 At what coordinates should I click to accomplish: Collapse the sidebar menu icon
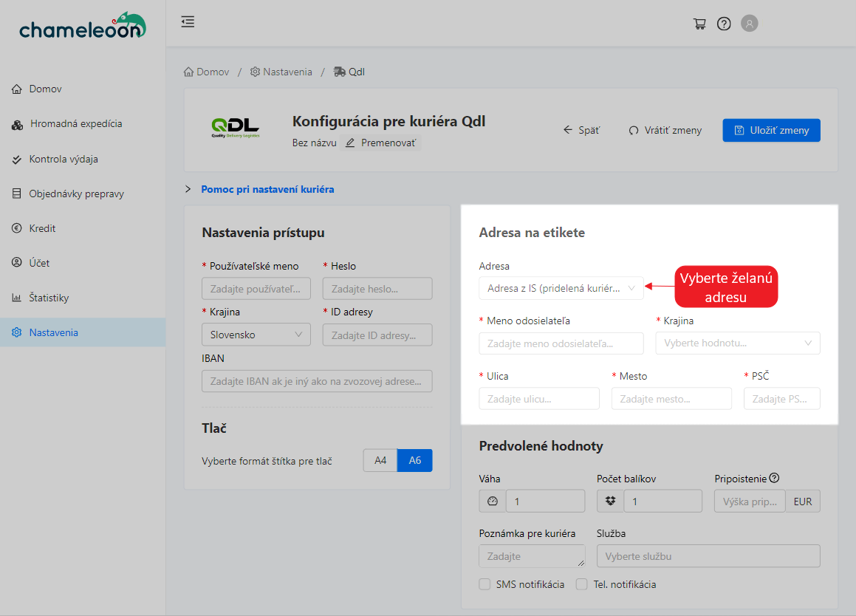click(x=188, y=22)
